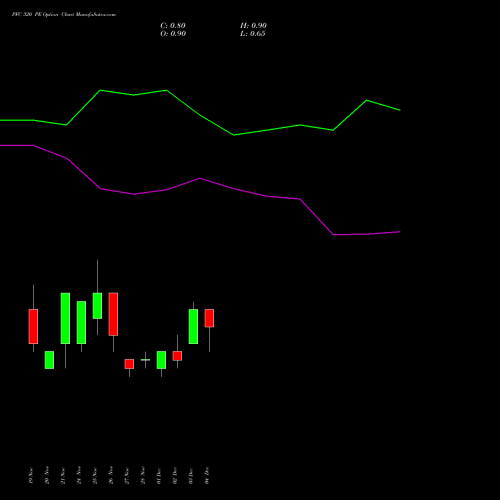Image resolution: width=500 pixels, height=500 pixels.
Task: Click the '28 Nov' date axis label
Action: [x=143, y=476]
